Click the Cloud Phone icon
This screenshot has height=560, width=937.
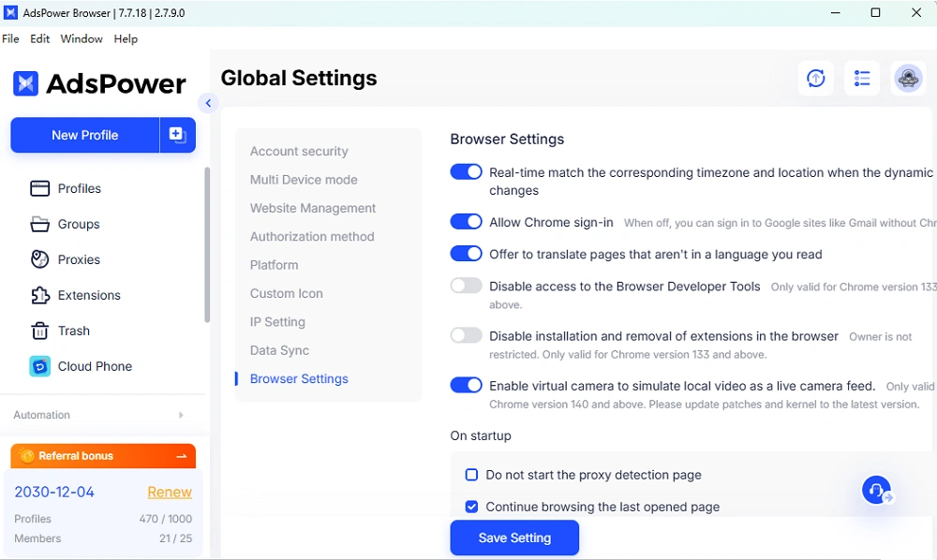(39, 366)
